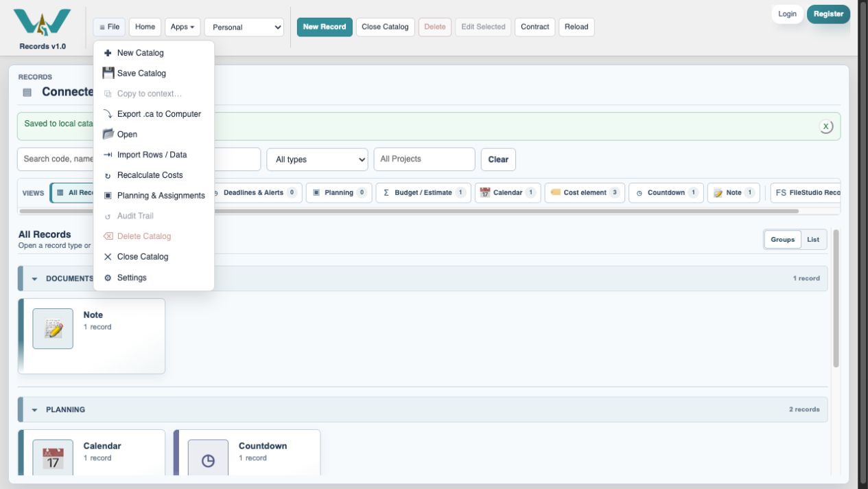Open the Budget / Estimate view tab
The image size is (868, 489).
coord(423,193)
